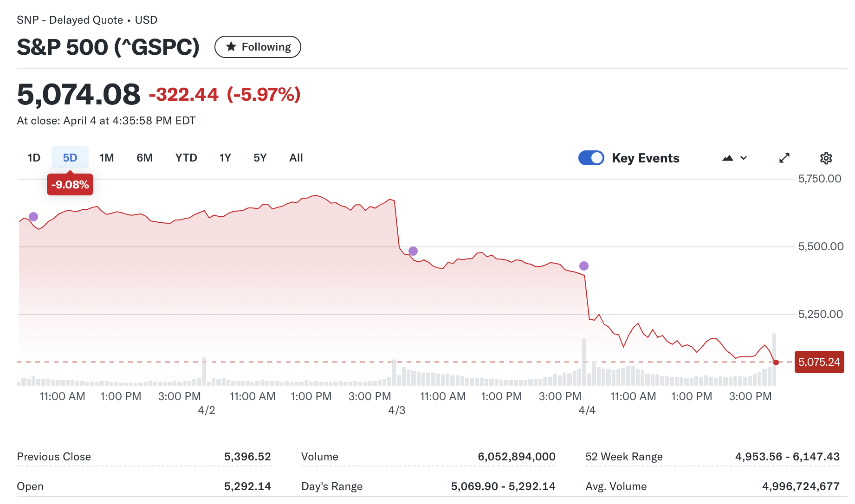The height and width of the screenshot is (504, 855).
Task: Click the 5,069.90 - 5,292.14 day's range value
Action: coord(503,486)
